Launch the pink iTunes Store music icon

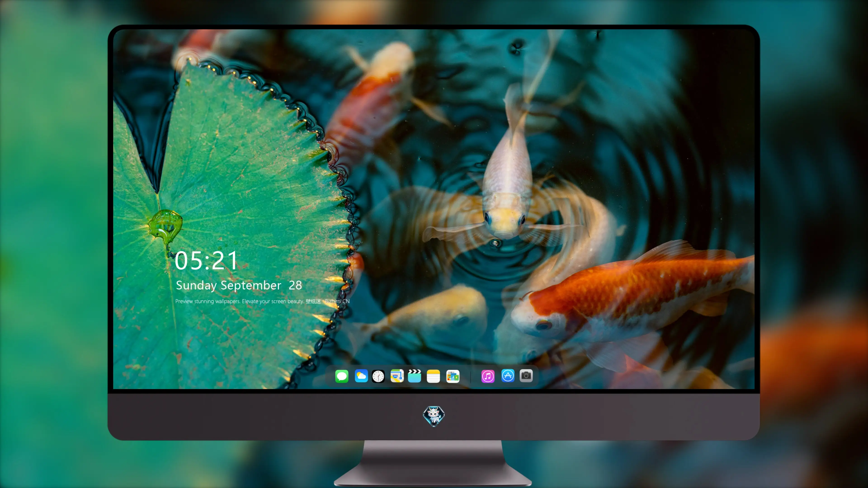click(488, 376)
